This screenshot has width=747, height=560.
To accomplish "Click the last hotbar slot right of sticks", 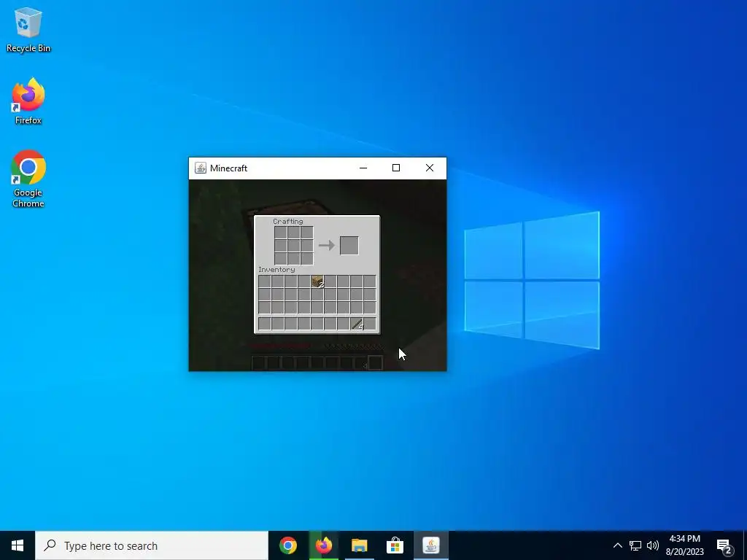I will 370,324.
